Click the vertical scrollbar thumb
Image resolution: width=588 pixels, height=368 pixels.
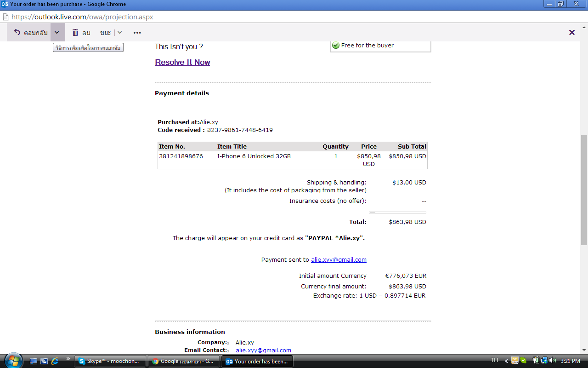(x=584, y=190)
